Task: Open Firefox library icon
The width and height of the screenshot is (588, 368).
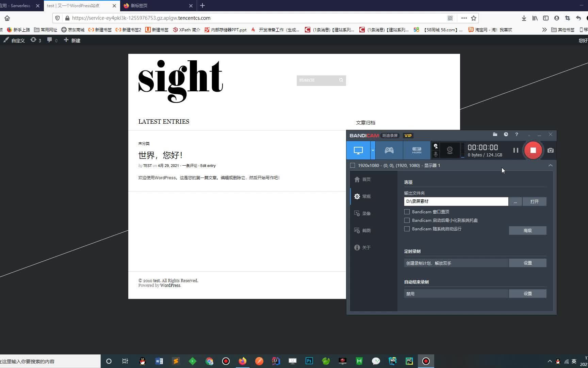Action: [x=535, y=18]
